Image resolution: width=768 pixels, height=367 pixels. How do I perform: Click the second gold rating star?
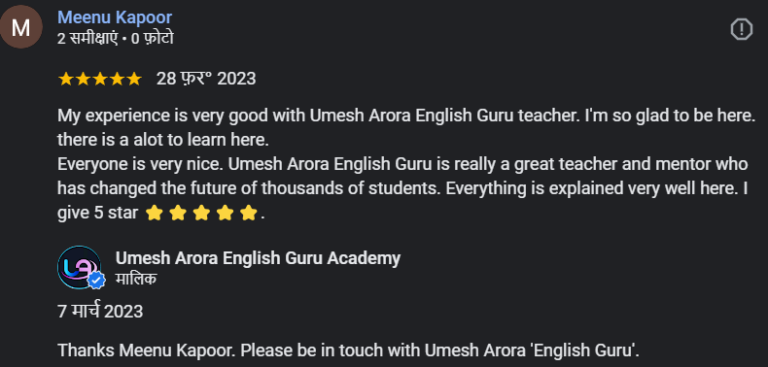pos(82,79)
